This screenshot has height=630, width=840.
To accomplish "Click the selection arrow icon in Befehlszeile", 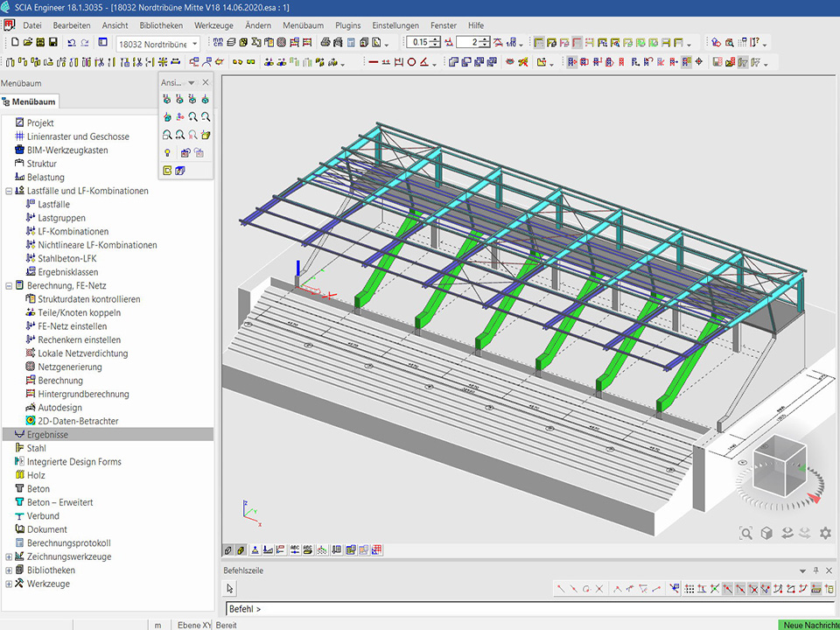I will tap(231, 589).
